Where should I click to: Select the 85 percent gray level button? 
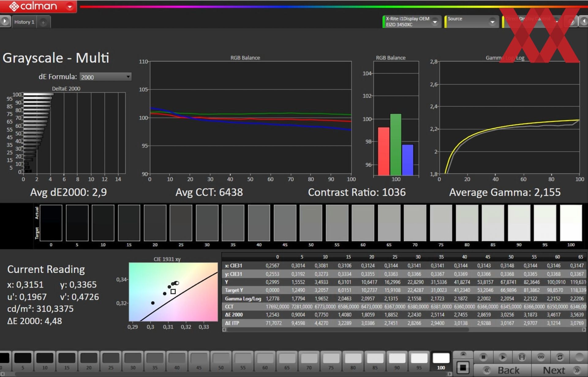click(375, 361)
